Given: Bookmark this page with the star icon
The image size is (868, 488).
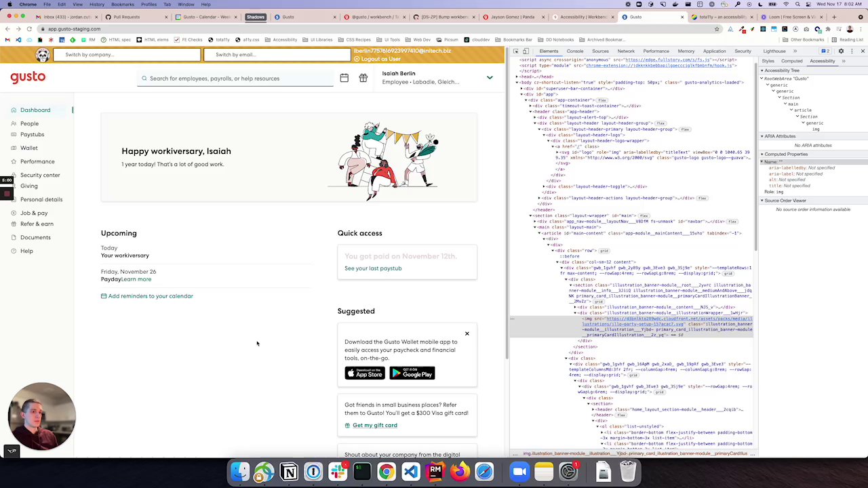Looking at the screenshot, I should (x=717, y=29).
